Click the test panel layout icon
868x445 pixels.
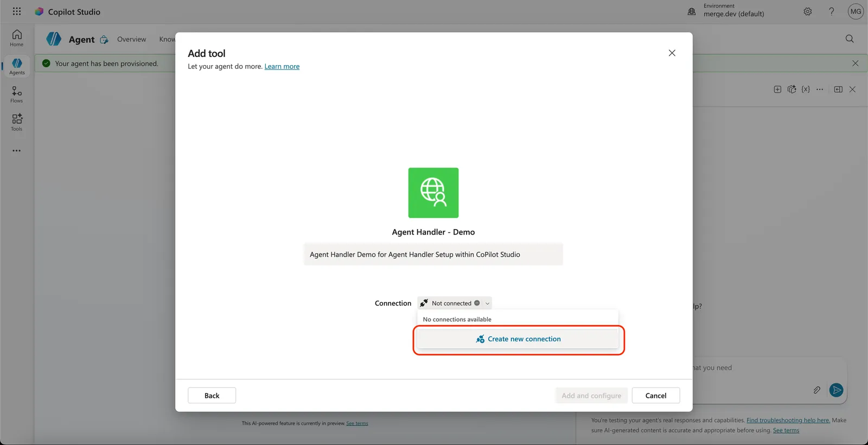pyautogui.click(x=838, y=89)
